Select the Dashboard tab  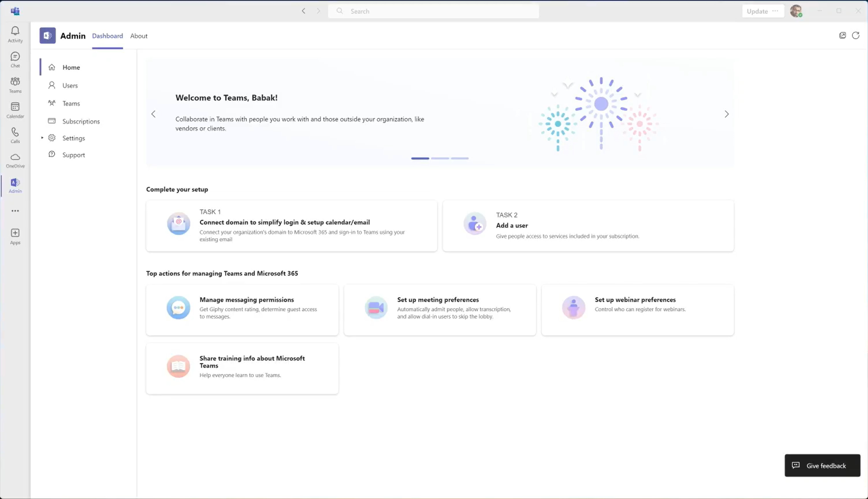[107, 36]
